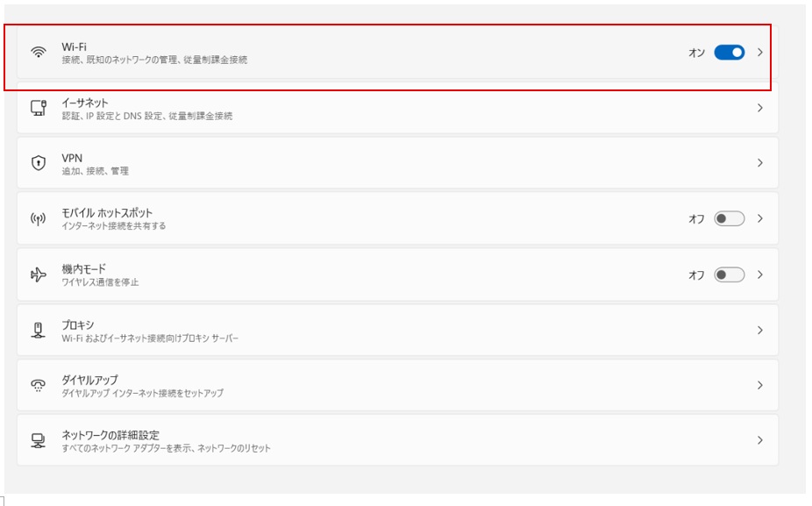The image size is (812, 506).
Task: Click the proxy server icon
Action: coord(39,330)
